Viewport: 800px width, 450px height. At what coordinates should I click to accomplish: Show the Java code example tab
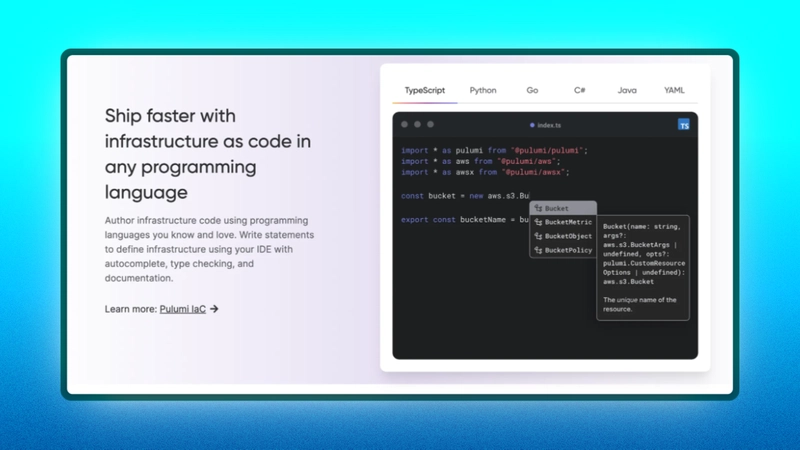(627, 90)
